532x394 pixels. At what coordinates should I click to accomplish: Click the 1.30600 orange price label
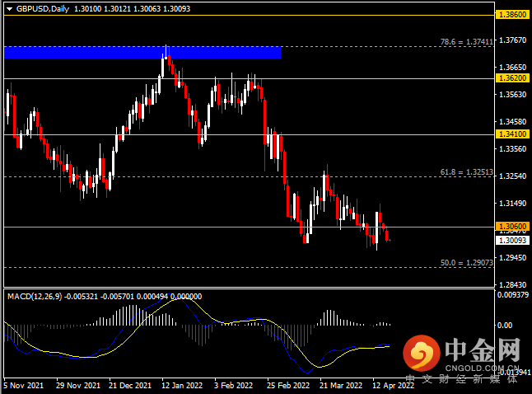pyautogui.click(x=512, y=226)
